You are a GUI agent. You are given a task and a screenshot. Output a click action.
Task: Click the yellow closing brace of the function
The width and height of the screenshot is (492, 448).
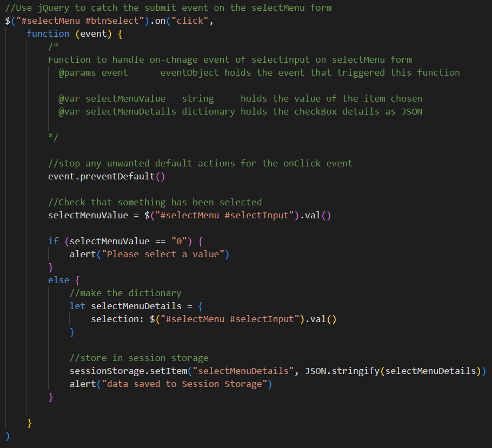coord(29,423)
